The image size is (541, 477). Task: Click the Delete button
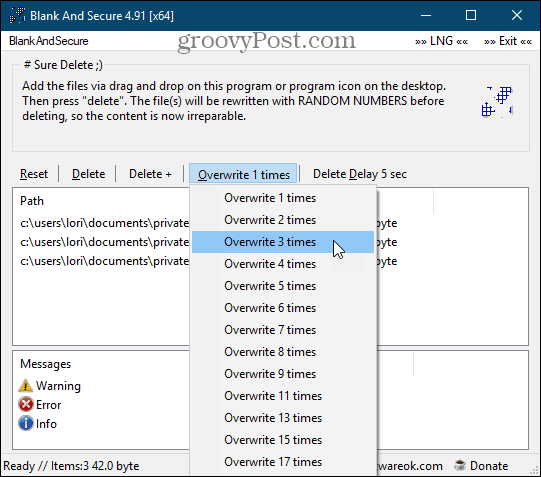[x=88, y=174]
